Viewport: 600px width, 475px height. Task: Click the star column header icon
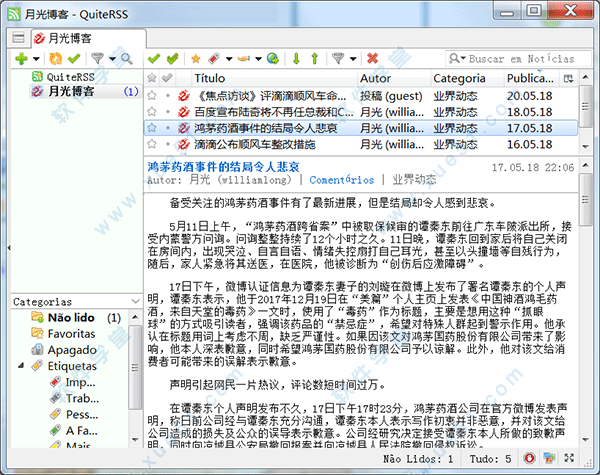click(x=152, y=78)
